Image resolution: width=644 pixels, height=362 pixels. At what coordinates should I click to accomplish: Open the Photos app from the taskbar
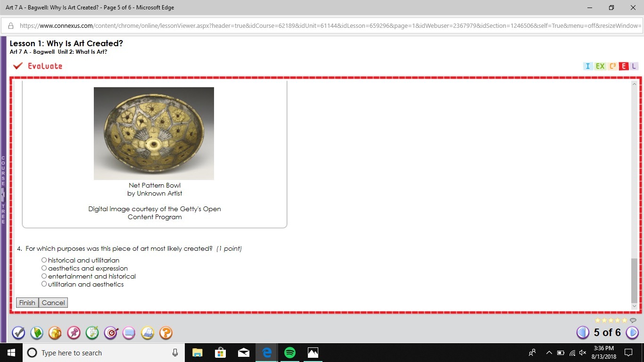[313, 353]
